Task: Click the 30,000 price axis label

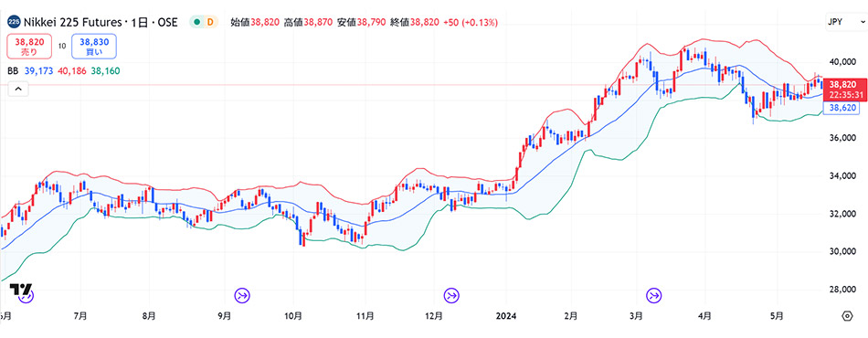Action: (842, 251)
